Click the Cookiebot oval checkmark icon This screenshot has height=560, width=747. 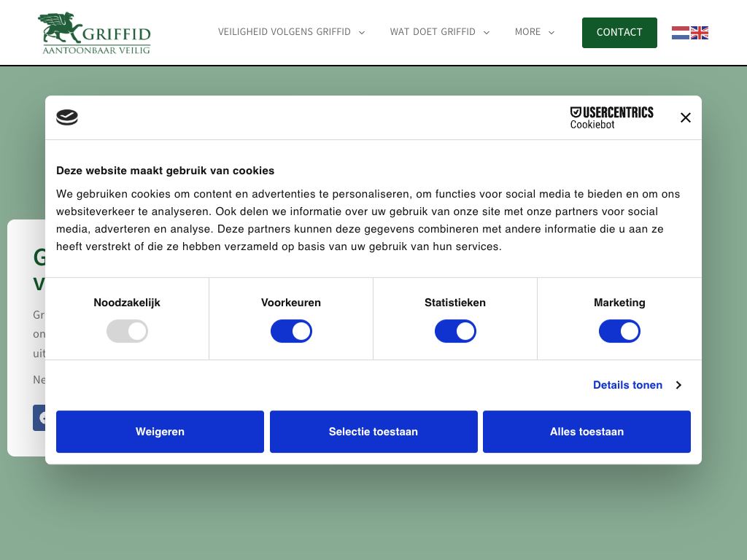tap(67, 117)
